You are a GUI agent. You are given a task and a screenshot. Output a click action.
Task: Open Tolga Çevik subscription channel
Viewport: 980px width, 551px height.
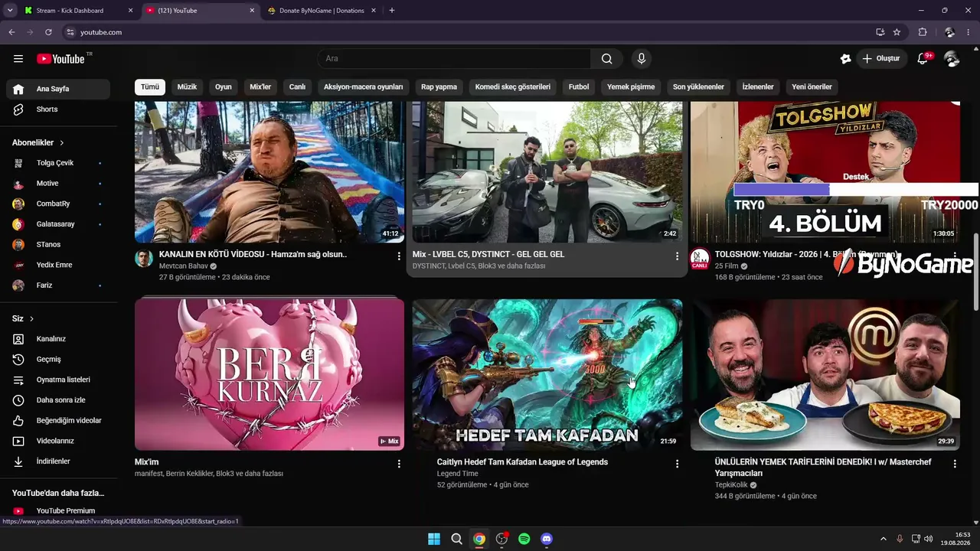pyautogui.click(x=58, y=163)
